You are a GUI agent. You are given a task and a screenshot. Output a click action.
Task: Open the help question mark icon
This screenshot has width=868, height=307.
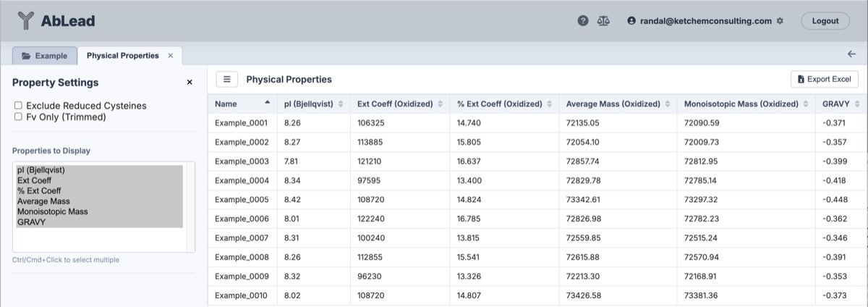(583, 21)
